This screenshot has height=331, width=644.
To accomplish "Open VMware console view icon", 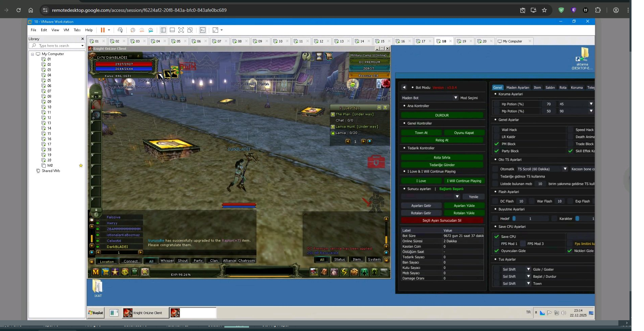I will click(203, 30).
